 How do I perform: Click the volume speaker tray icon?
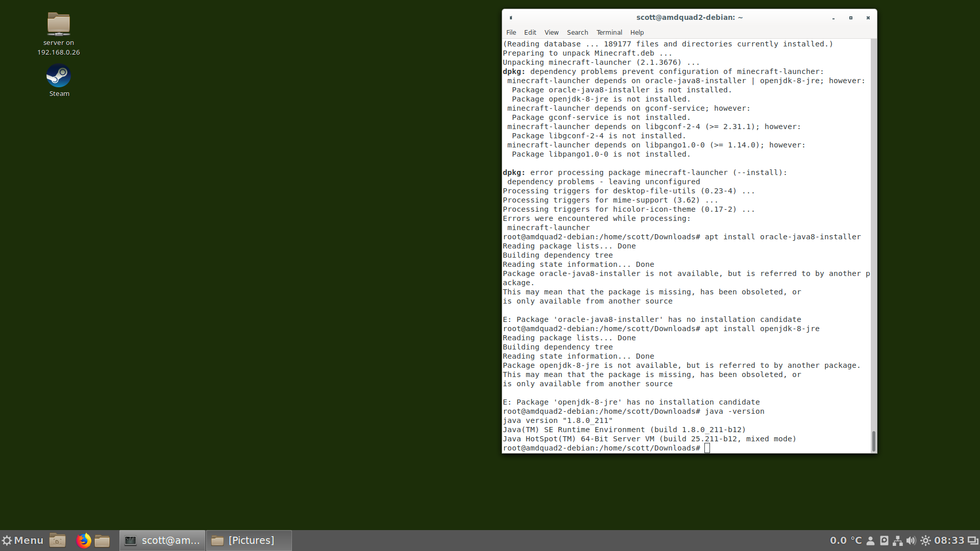tap(911, 540)
